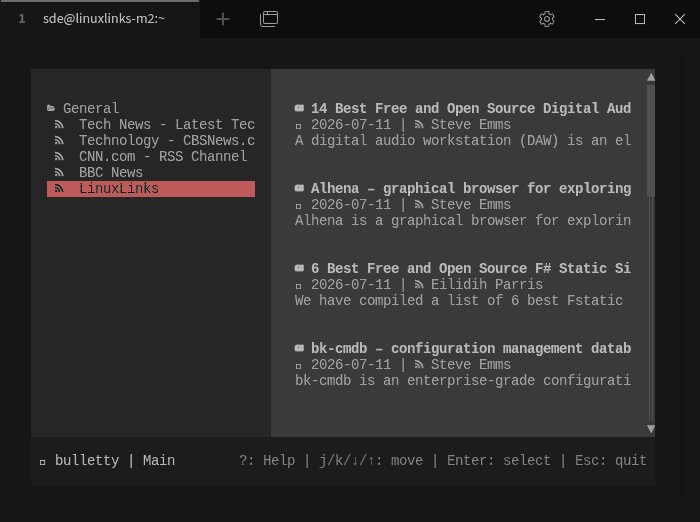Viewport: 700px width, 522px height.
Task: Click the 'Esc: quit' hint
Action: [x=611, y=460]
